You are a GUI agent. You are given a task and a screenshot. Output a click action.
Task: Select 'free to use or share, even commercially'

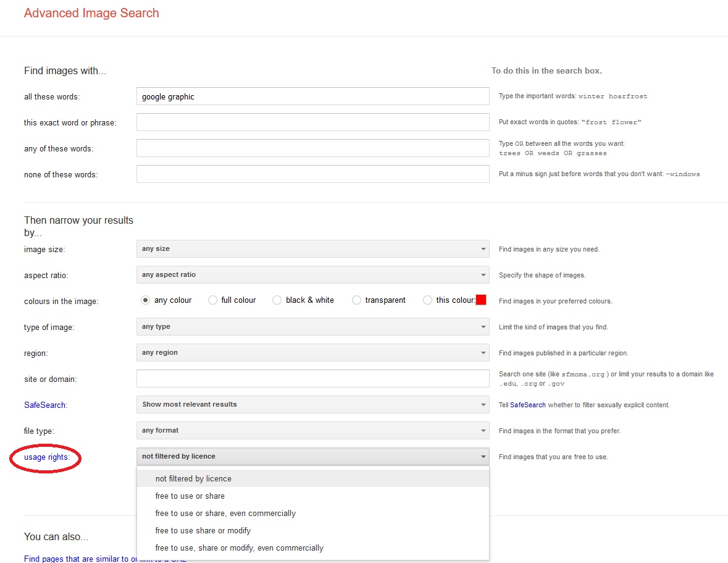click(x=225, y=514)
